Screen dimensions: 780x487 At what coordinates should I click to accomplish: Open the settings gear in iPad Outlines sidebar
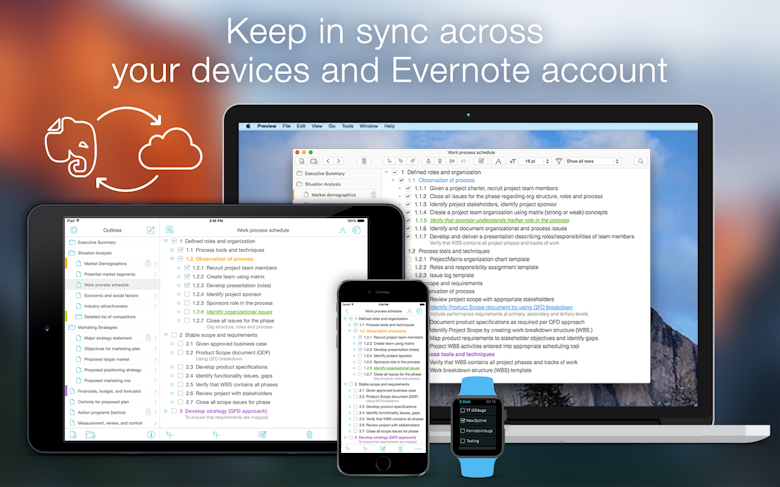74,230
